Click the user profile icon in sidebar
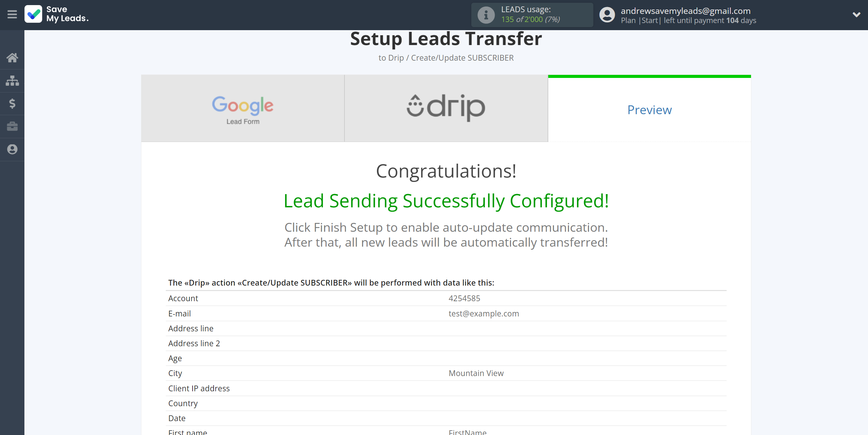Image resolution: width=868 pixels, height=435 pixels. point(13,149)
